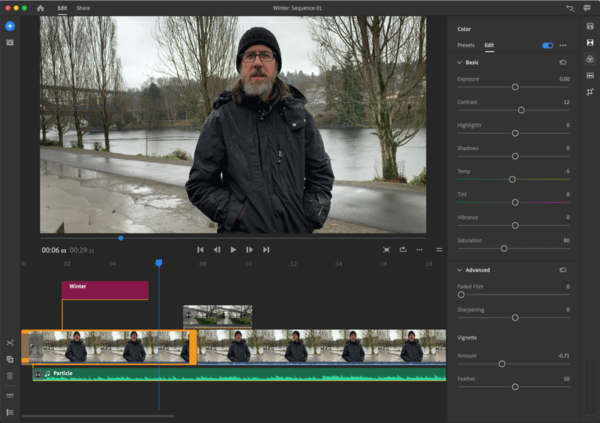
Task: Select the split clip scissors icon
Action: coord(10,343)
